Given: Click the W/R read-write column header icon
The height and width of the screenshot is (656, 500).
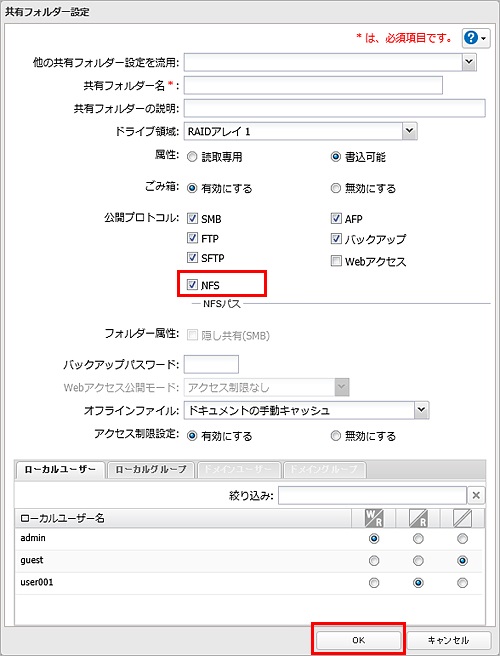Looking at the screenshot, I should pos(374,518).
